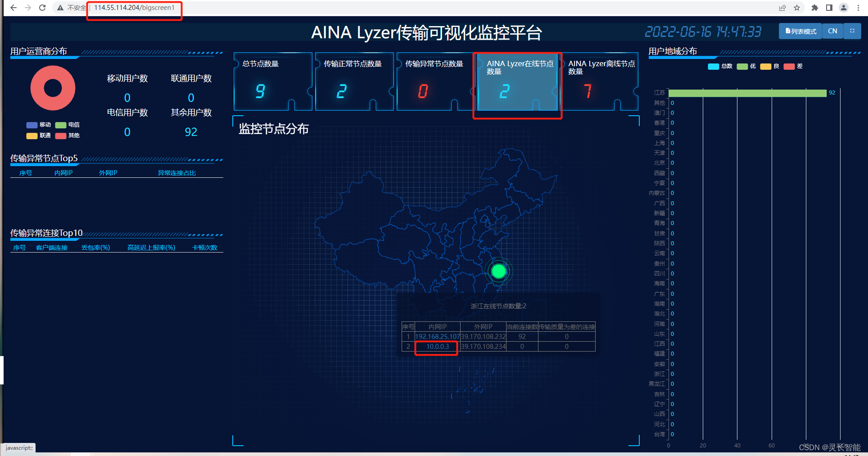Click the 电信用户数 label

tap(127, 113)
